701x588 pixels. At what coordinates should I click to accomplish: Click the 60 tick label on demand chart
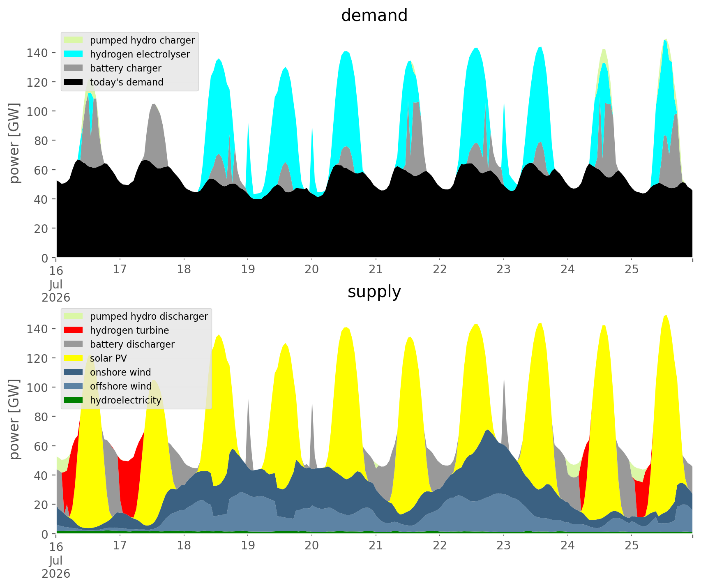click(41, 170)
